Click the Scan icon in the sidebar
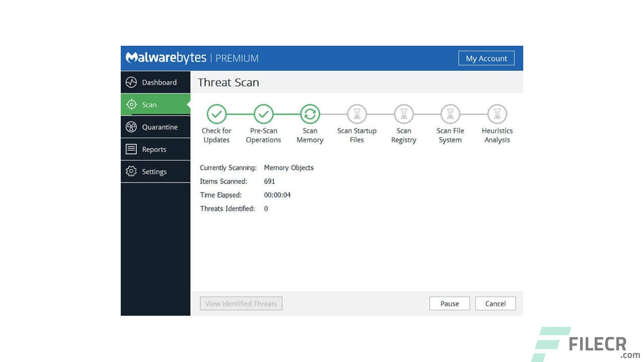 [131, 105]
